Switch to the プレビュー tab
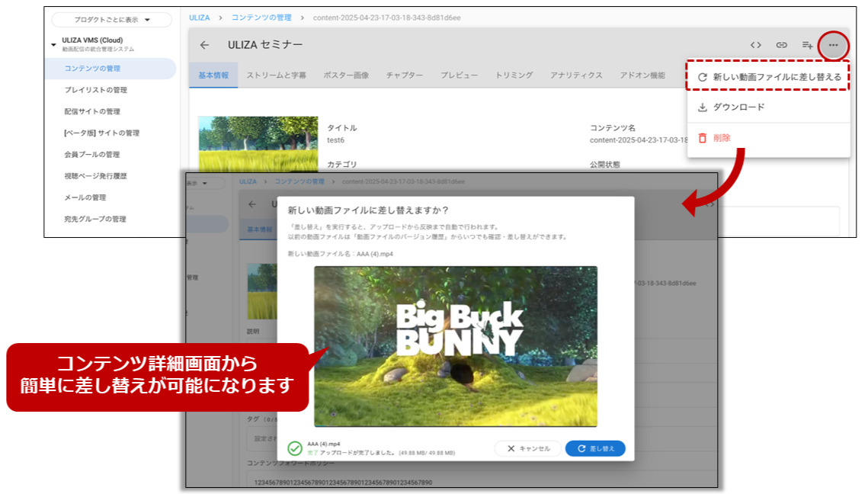868x494 pixels. pyautogui.click(x=459, y=75)
